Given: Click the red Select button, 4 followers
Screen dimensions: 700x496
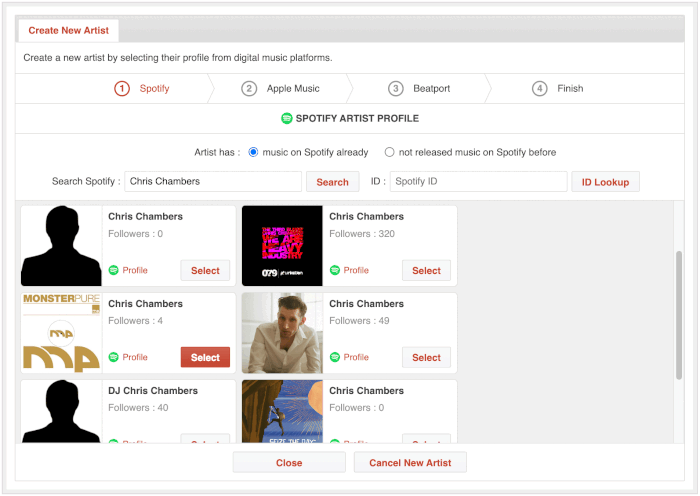Looking at the screenshot, I should pos(205,357).
